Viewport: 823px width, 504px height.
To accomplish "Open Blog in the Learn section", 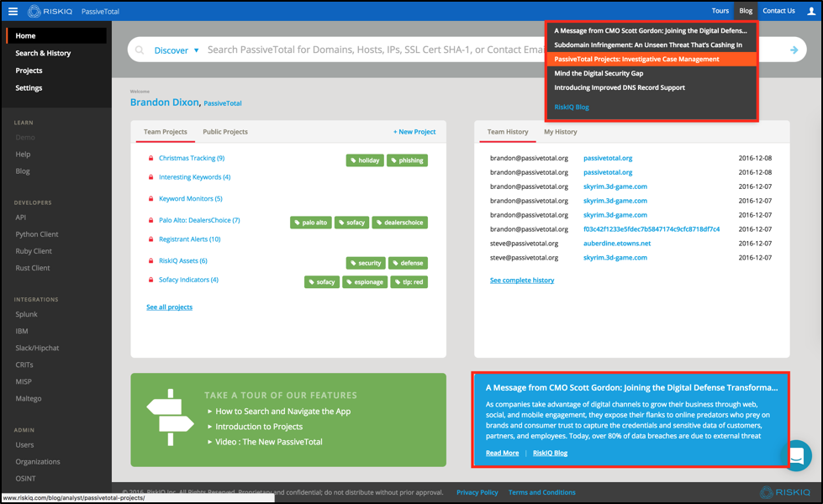I will (x=23, y=171).
